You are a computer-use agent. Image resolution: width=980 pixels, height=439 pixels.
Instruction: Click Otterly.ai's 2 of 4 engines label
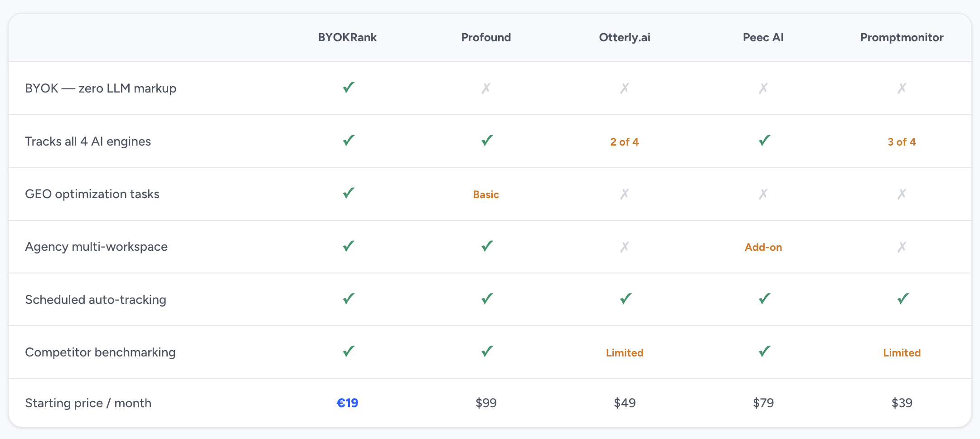(624, 142)
